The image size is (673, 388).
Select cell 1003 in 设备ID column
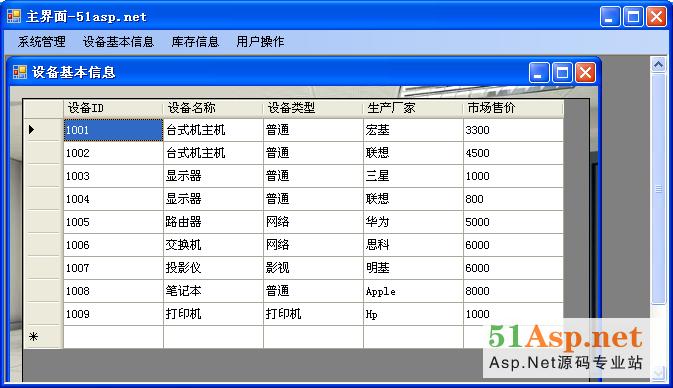click(113, 176)
